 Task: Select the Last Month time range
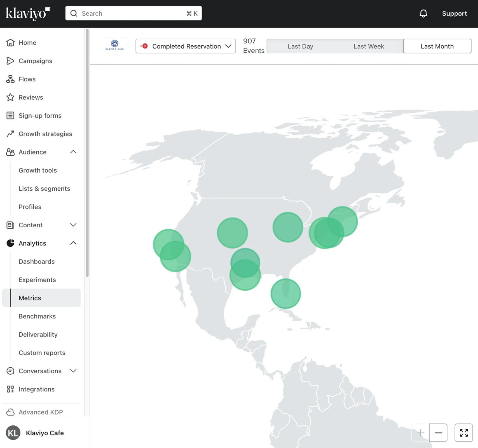click(x=437, y=46)
